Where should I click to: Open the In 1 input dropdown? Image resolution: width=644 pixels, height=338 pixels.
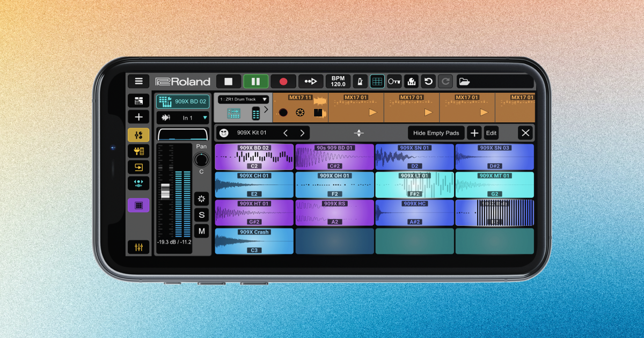[183, 117]
